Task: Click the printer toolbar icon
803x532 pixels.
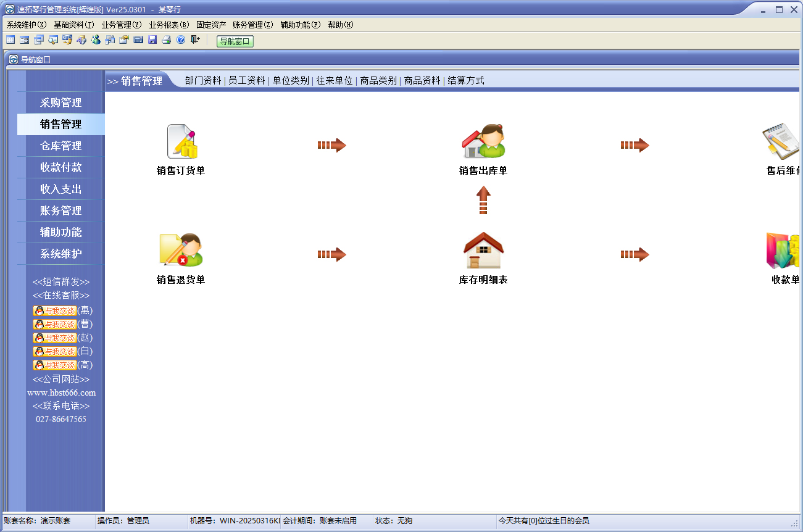Action: 166,40
